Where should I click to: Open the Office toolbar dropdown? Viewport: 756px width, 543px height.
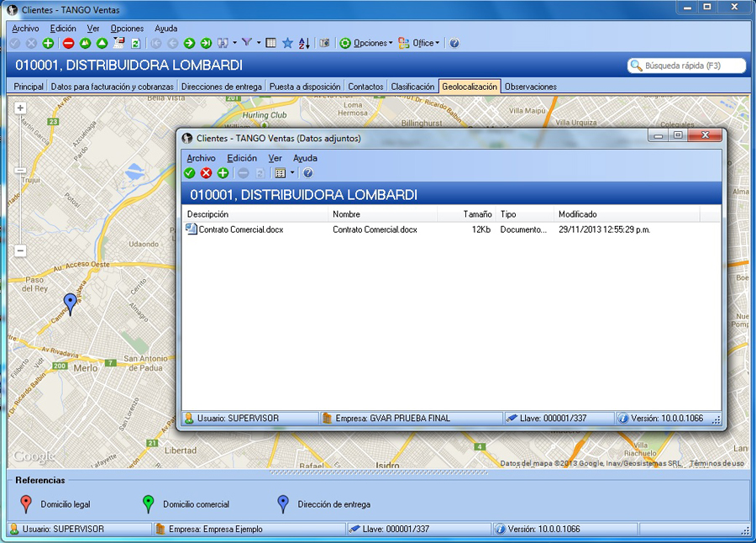point(419,44)
